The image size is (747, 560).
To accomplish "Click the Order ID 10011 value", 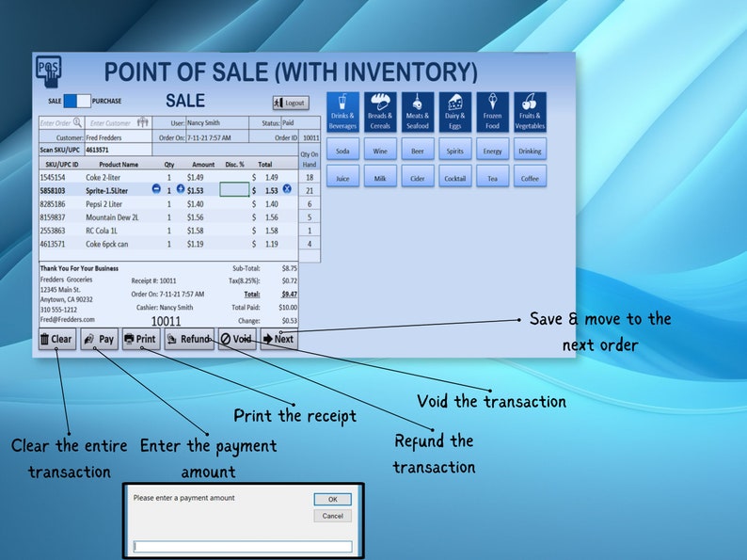I will pyautogui.click(x=311, y=137).
